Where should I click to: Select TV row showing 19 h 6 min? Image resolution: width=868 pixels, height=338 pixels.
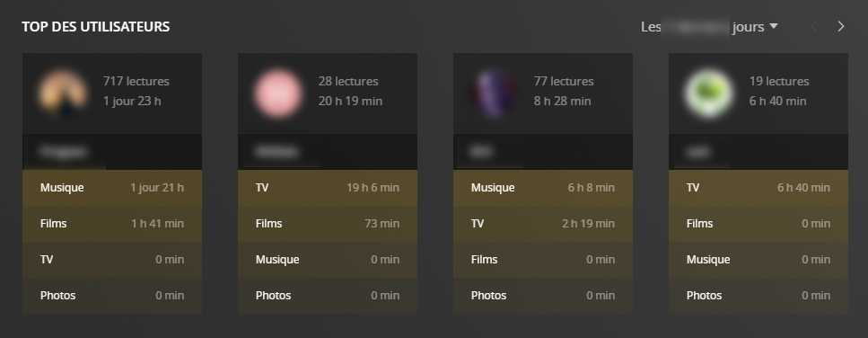[327, 188]
